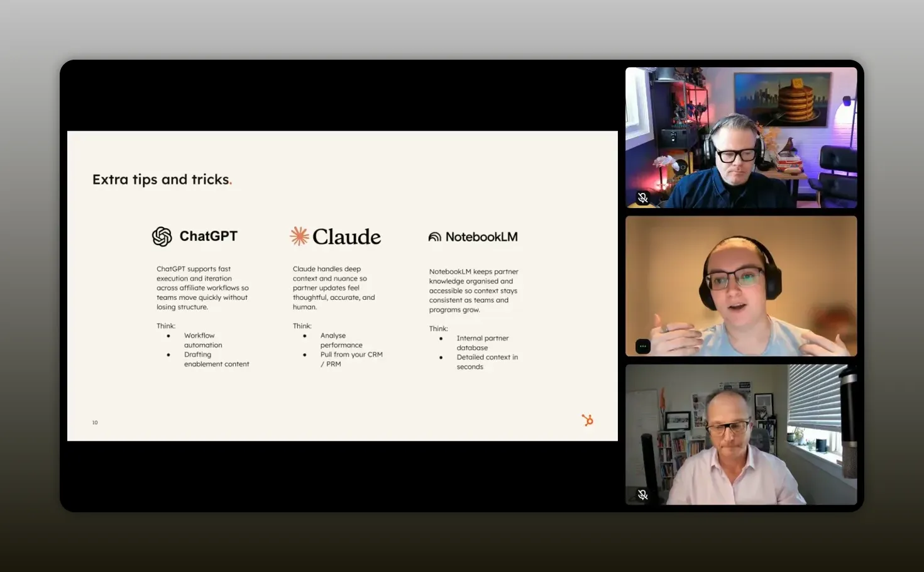
Task: Click the 'Internal partner database' bullet
Action: 482,343
